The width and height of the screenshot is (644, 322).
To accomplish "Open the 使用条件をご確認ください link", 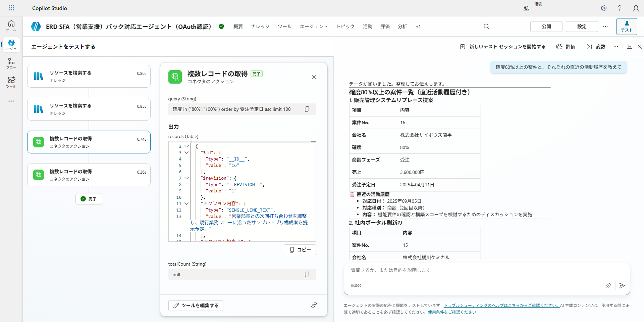I will pos(452,312).
